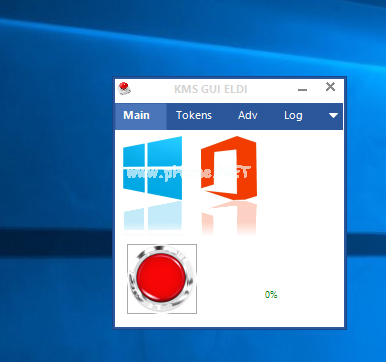Screen dimensions: 386x362
Task: Select the Windows logo icon
Action: tap(152, 168)
